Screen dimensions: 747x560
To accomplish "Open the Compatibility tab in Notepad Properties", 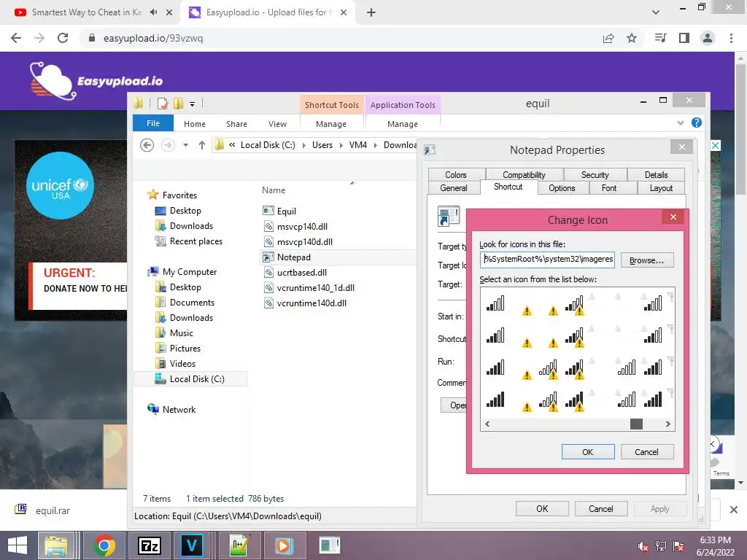I will [524, 175].
